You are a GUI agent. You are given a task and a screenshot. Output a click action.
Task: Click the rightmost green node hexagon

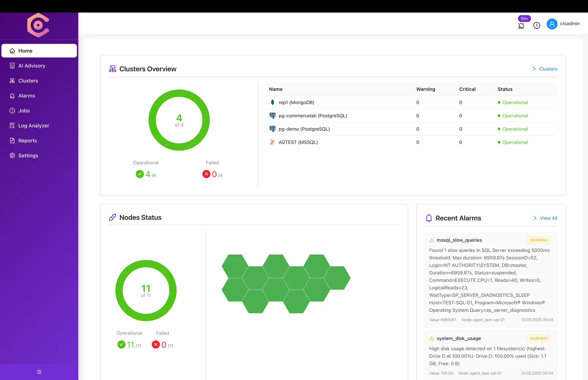(337, 278)
